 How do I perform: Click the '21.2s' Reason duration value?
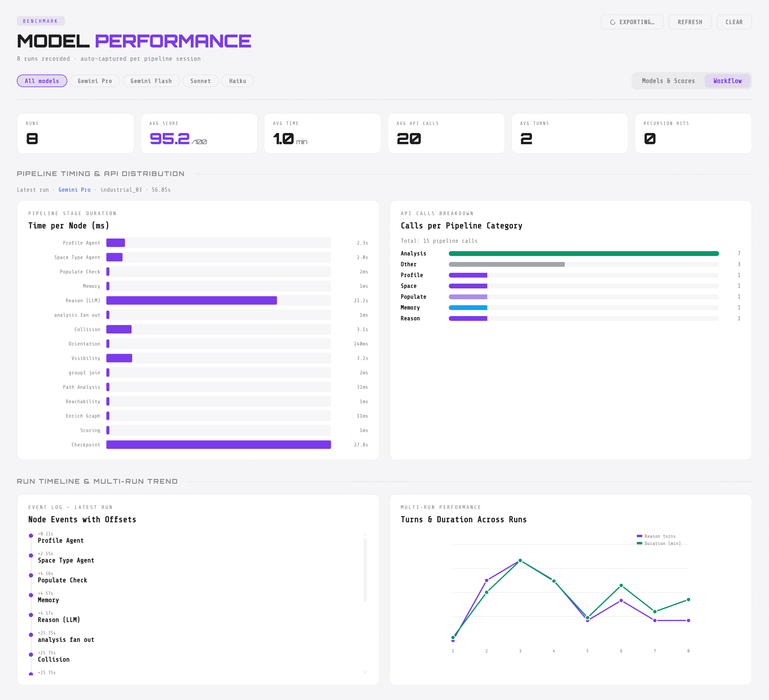coord(361,301)
